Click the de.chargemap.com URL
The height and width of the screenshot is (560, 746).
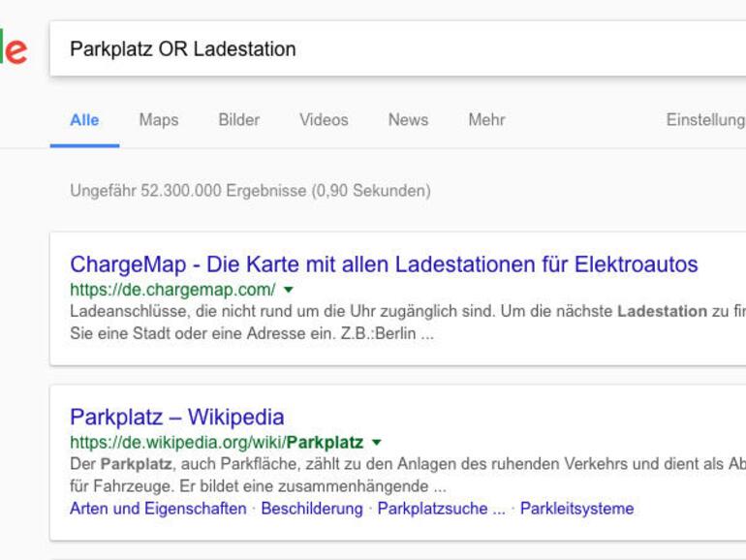click(x=172, y=290)
